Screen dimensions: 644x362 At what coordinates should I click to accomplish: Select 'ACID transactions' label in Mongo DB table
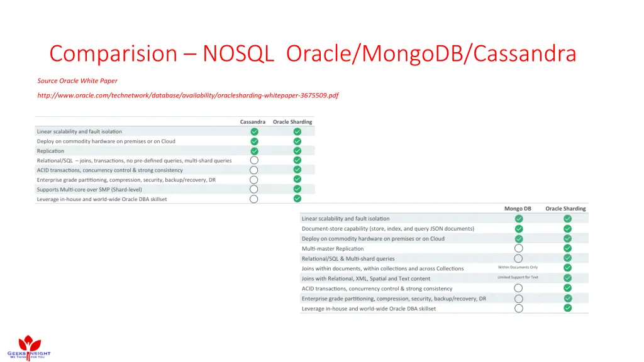coord(377,288)
